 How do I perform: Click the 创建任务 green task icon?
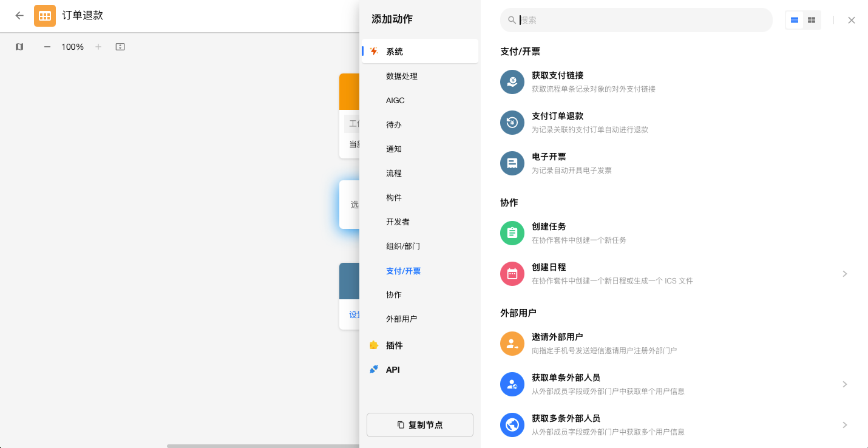coord(512,233)
